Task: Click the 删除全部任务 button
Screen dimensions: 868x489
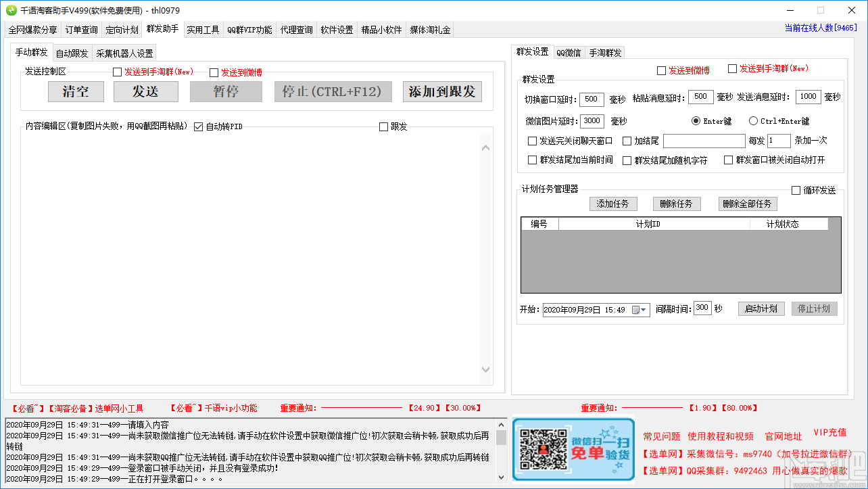Action: (747, 204)
